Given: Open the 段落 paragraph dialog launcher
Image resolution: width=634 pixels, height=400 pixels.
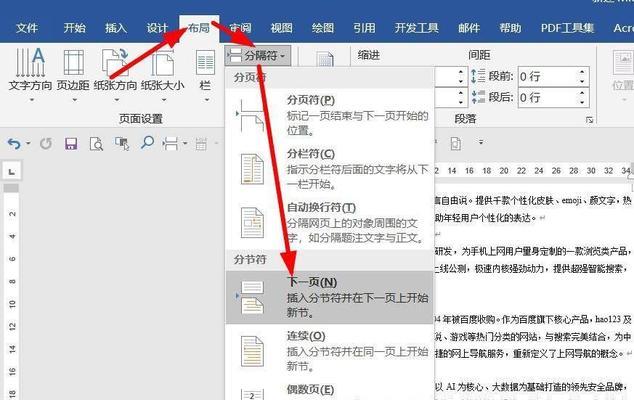Looking at the screenshot, I should [590, 120].
